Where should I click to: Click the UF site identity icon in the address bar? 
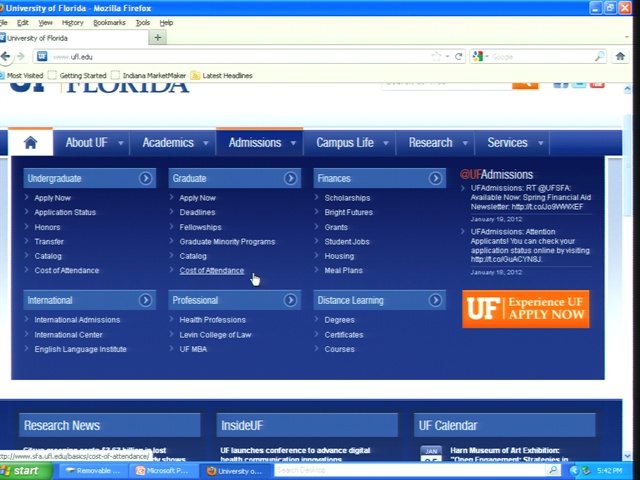(x=42, y=56)
